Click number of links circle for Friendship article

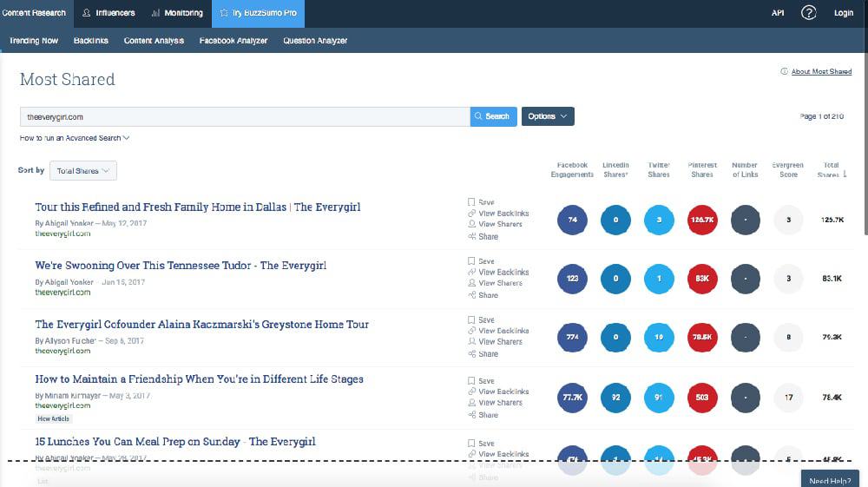(745, 398)
